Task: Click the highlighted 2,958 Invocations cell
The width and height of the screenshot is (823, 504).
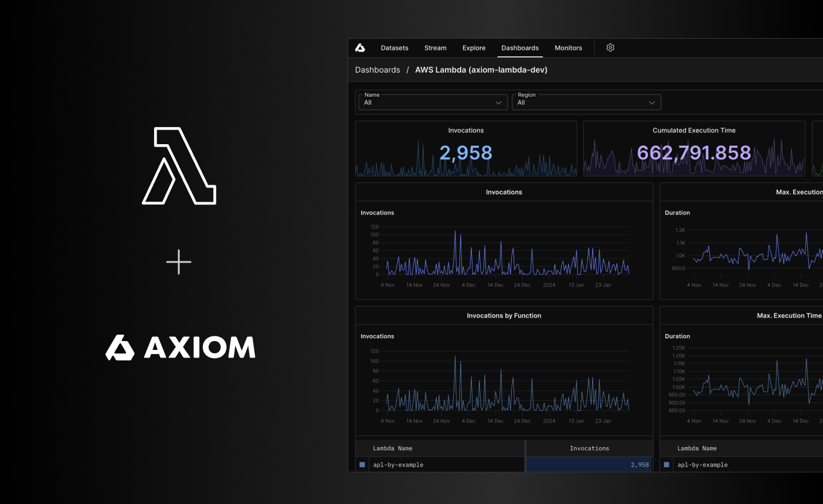Action: pos(589,464)
